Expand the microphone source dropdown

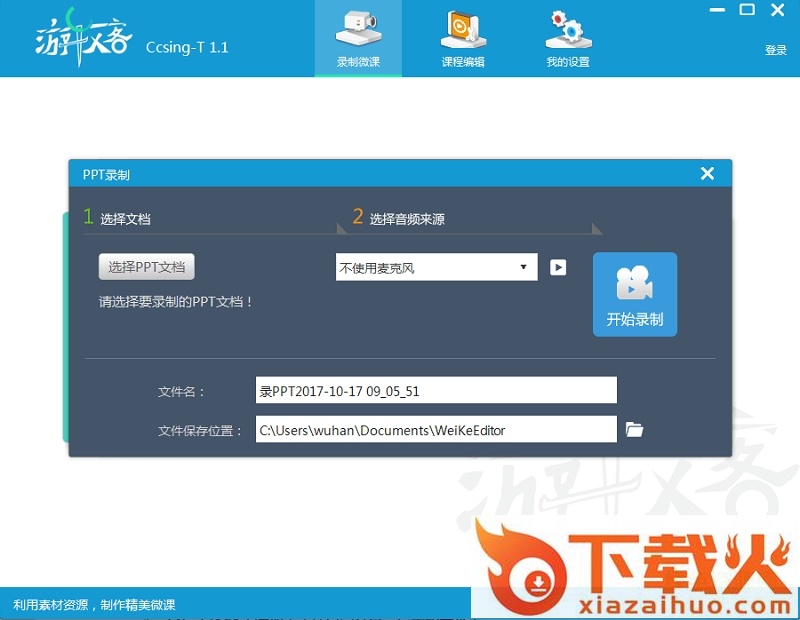[x=523, y=267]
